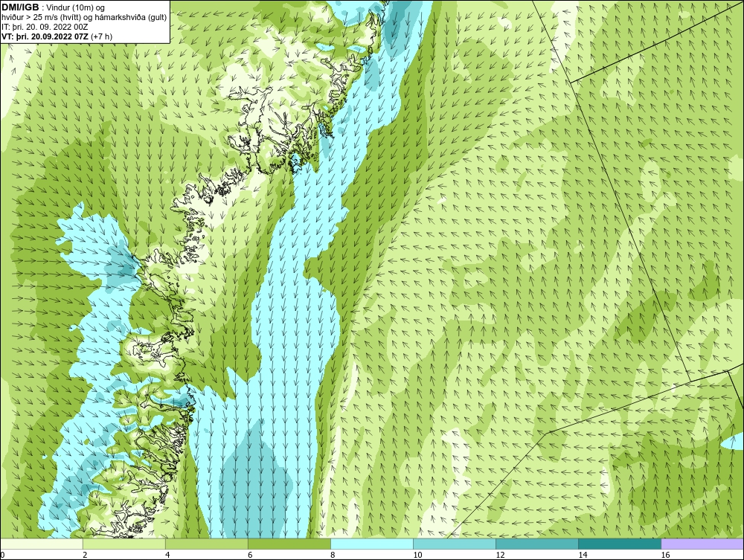Viewport: 744px width, 560px height.
Task: Click the legend label '4'
Action: point(167,556)
